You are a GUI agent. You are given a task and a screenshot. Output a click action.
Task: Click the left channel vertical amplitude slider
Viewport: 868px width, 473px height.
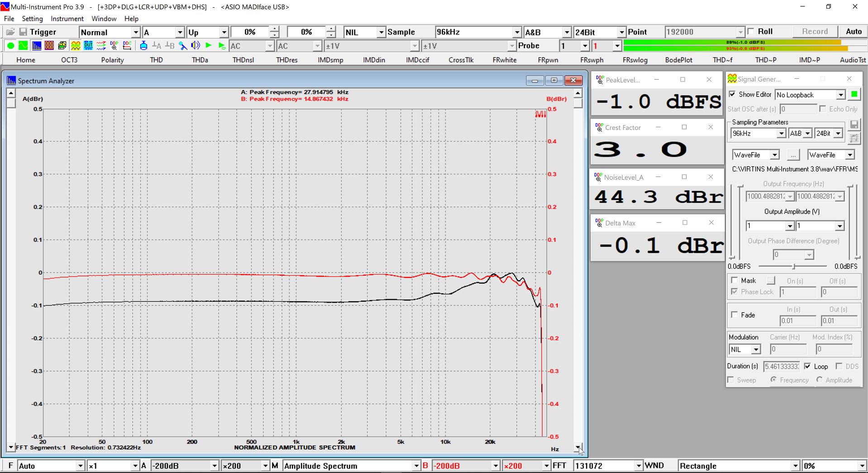click(x=740, y=222)
